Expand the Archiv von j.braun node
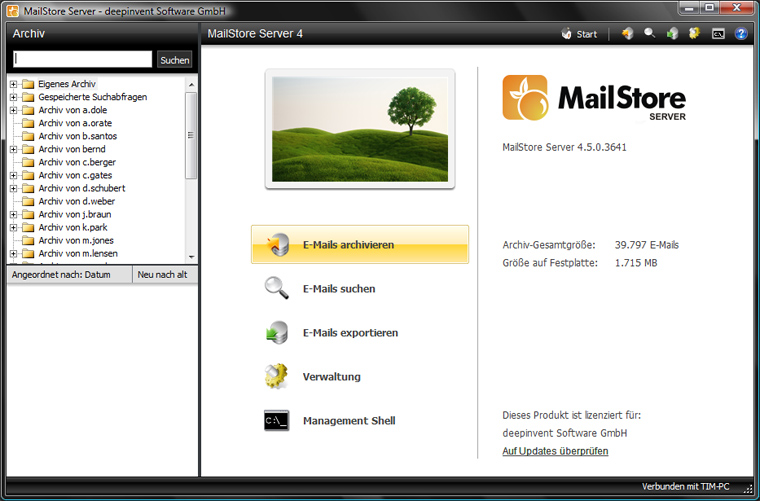Screen dimensions: 760x501 click(13, 215)
